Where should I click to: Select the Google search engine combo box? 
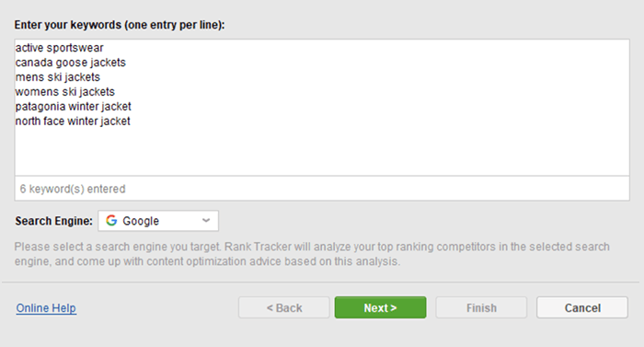[158, 221]
